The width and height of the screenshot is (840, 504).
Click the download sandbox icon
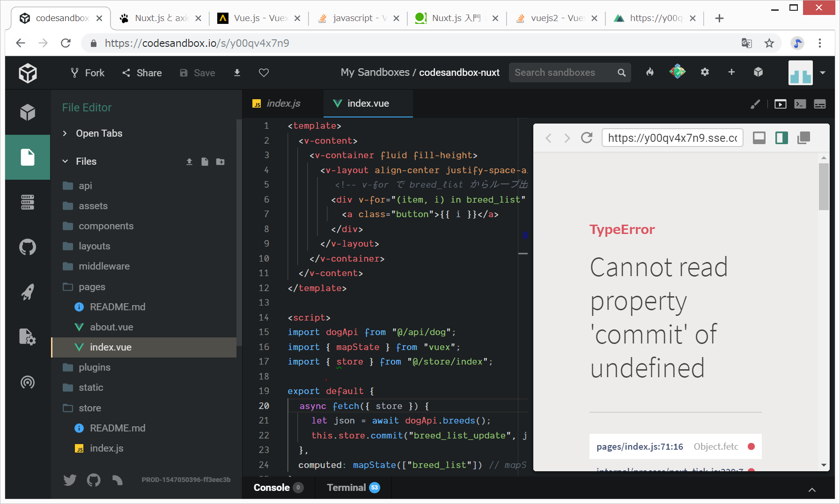click(237, 73)
